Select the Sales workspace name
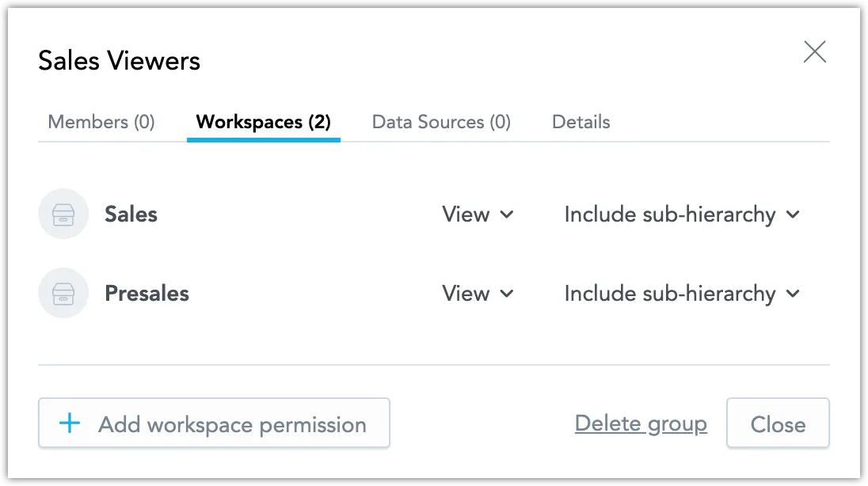 tap(131, 214)
